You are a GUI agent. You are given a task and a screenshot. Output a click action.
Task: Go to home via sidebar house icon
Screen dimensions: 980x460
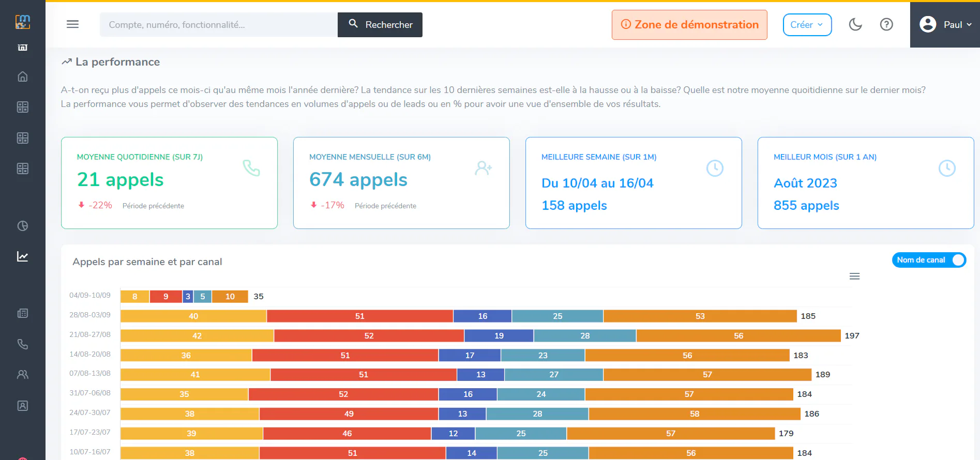pos(23,76)
